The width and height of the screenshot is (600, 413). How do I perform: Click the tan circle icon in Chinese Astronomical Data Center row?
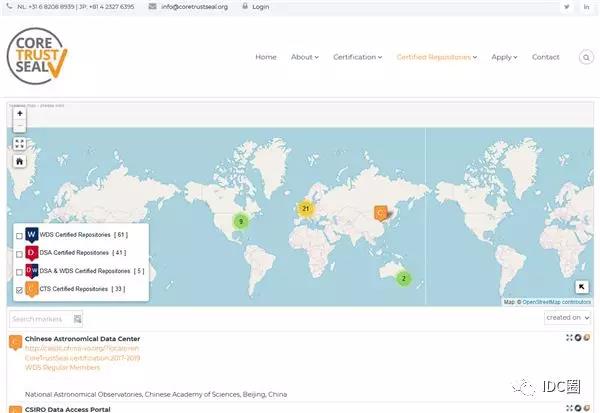(x=586, y=337)
